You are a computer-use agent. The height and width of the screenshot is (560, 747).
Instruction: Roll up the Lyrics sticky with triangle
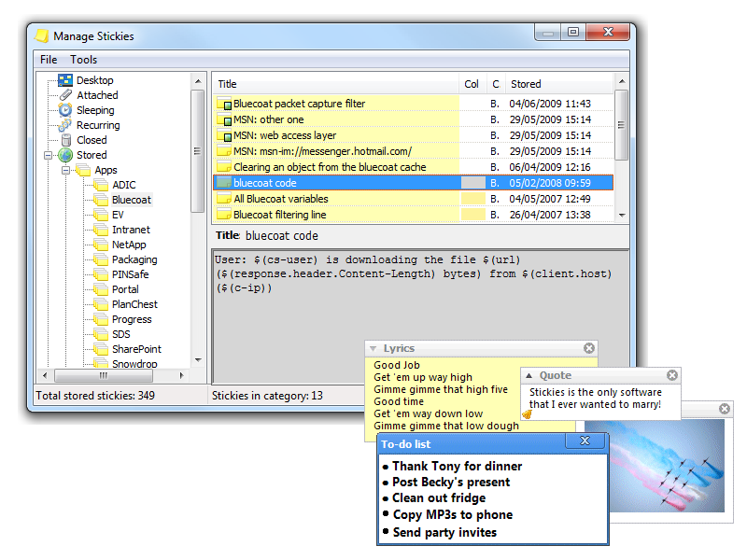coord(373,348)
